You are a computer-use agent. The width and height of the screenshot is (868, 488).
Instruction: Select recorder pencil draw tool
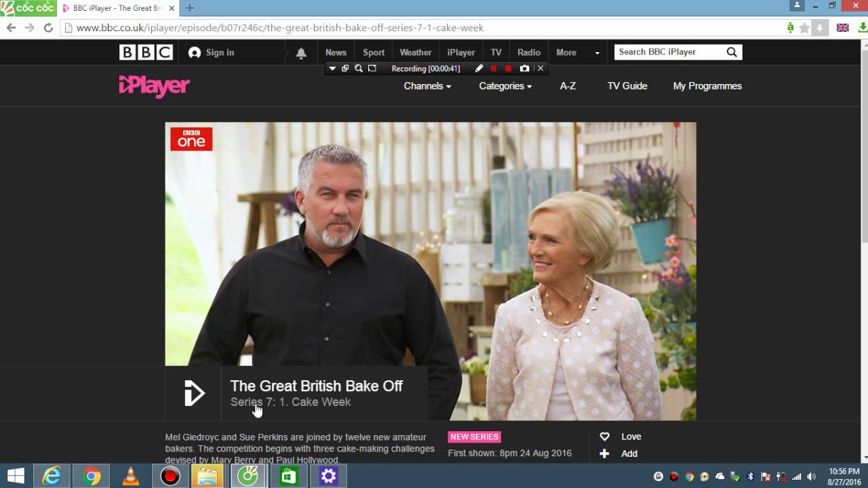point(479,68)
